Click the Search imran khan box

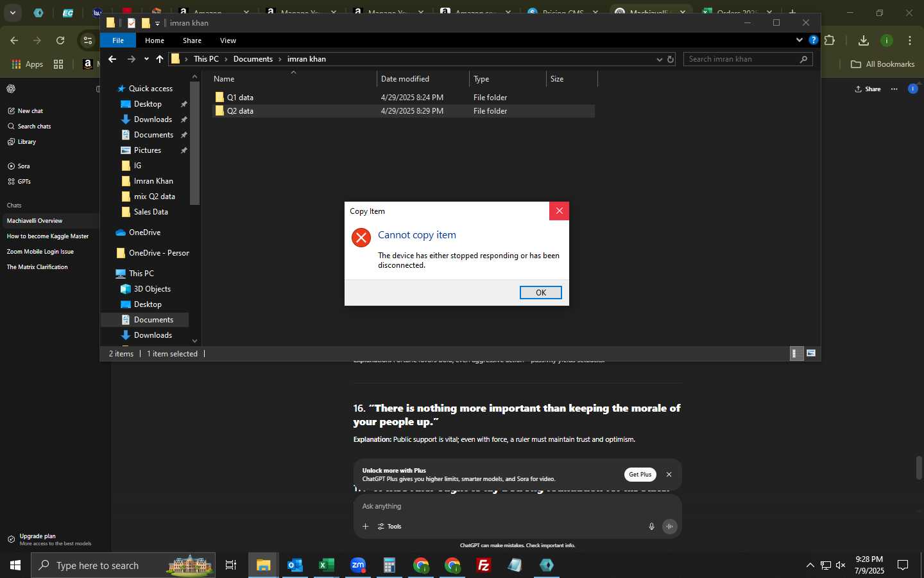pyautogui.click(x=742, y=59)
